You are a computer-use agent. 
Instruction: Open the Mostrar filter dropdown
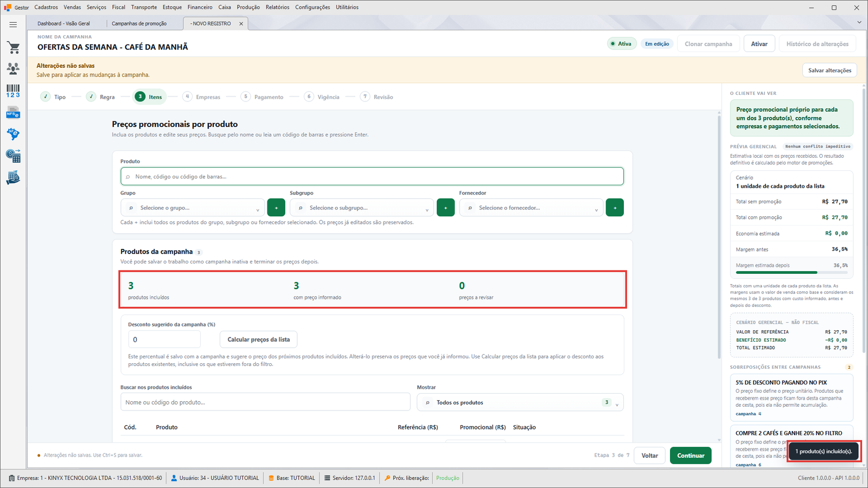520,402
